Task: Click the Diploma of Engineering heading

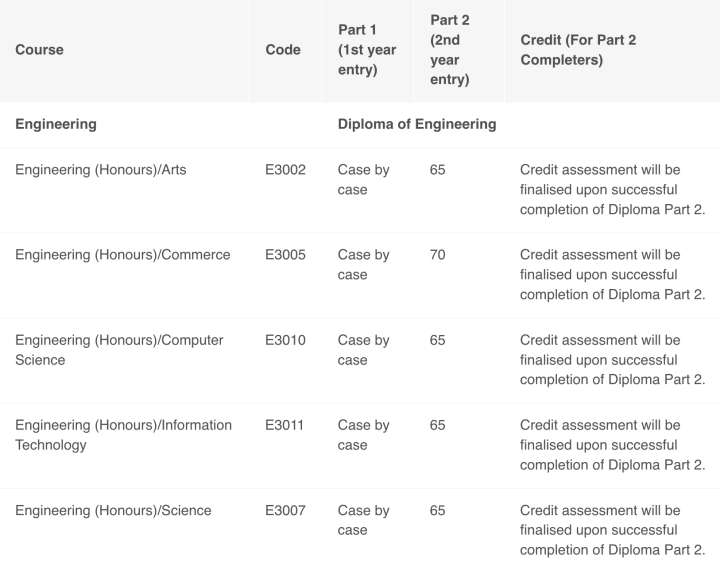Action: pyautogui.click(x=417, y=124)
